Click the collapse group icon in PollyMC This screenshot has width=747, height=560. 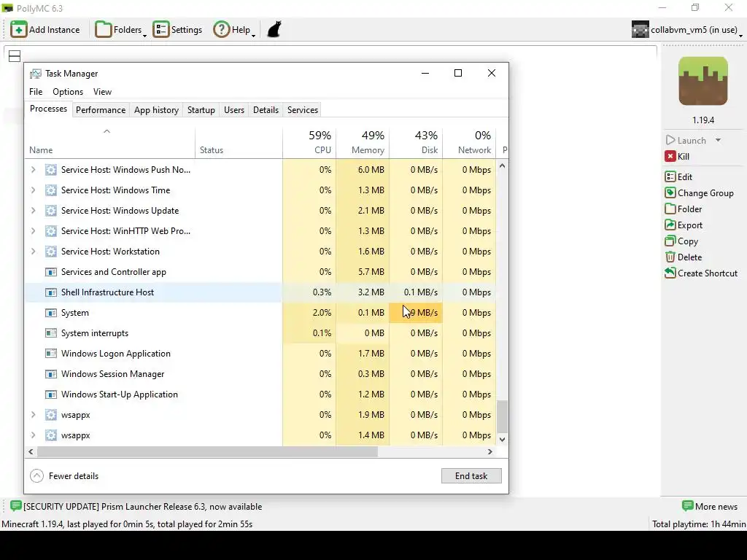pyautogui.click(x=15, y=56)
